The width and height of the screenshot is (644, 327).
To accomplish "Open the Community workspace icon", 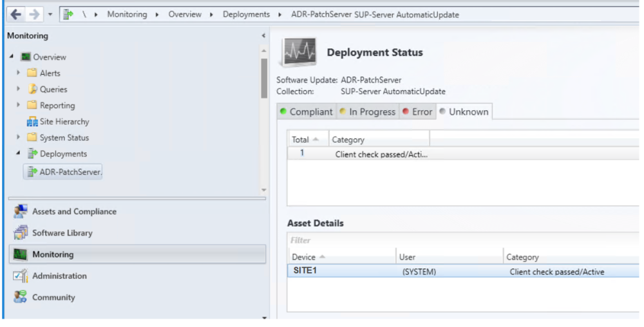I will (x=21, y=297).
